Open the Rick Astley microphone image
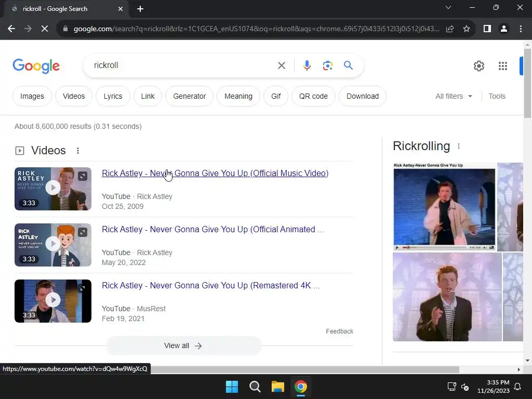Viewport: 532px width, 399px height. [447, 297]
